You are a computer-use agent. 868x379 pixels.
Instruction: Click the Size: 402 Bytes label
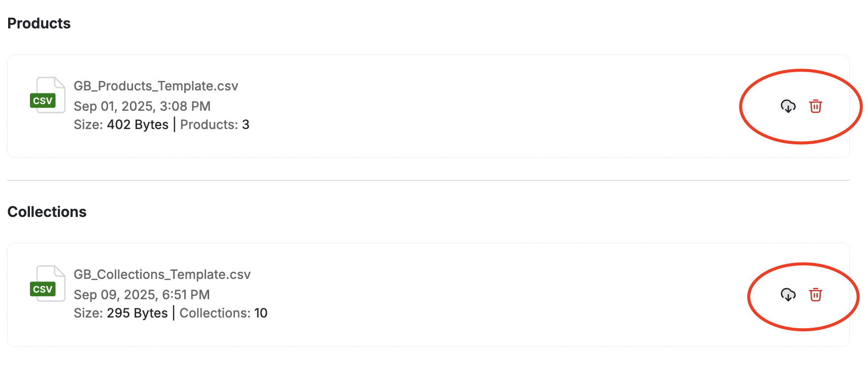[x=121, y=124]
